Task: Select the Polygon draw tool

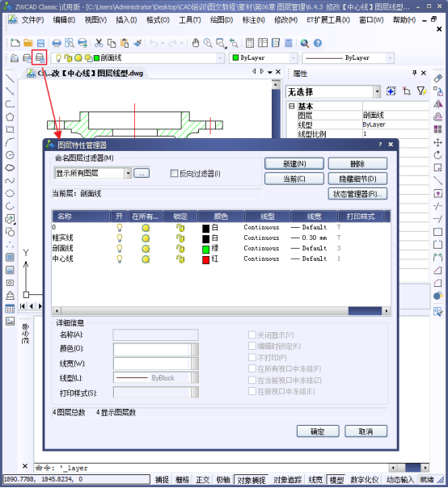Action: point(10,117)
